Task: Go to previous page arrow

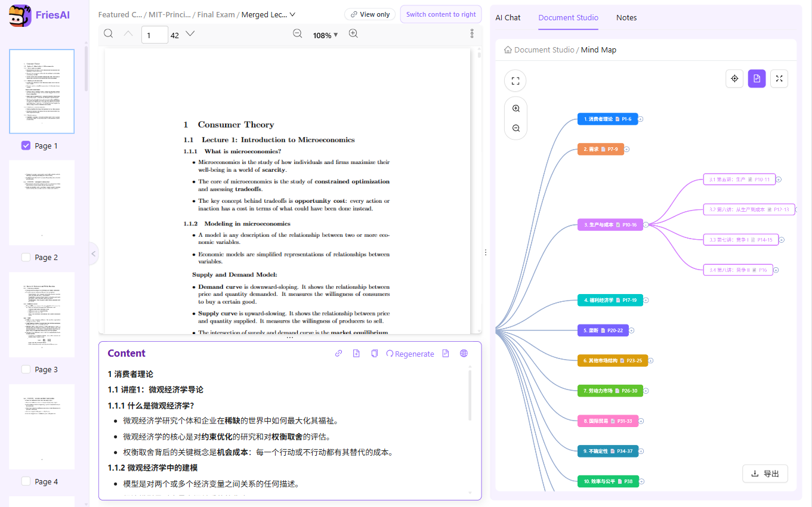Action: pos(128,34)
